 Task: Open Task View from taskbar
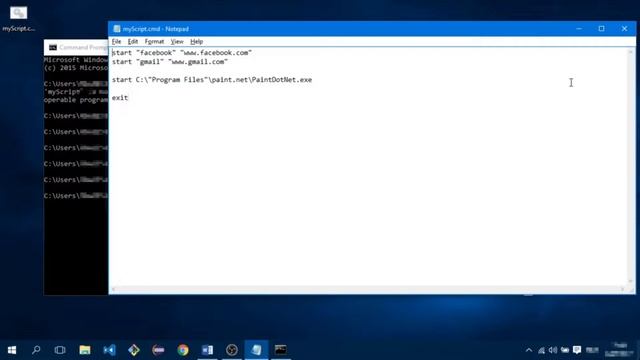point(60,350)
